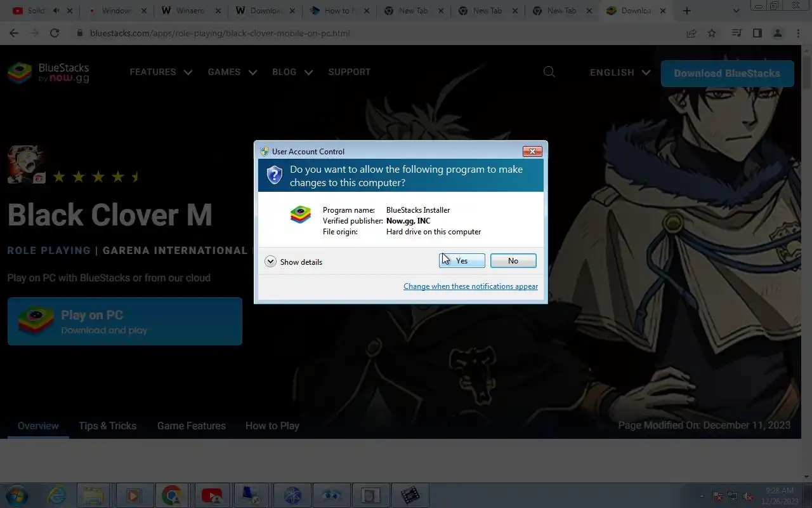Open the ENGLISH language dropdown
This screenshot has height=508, width=812.
620,72
